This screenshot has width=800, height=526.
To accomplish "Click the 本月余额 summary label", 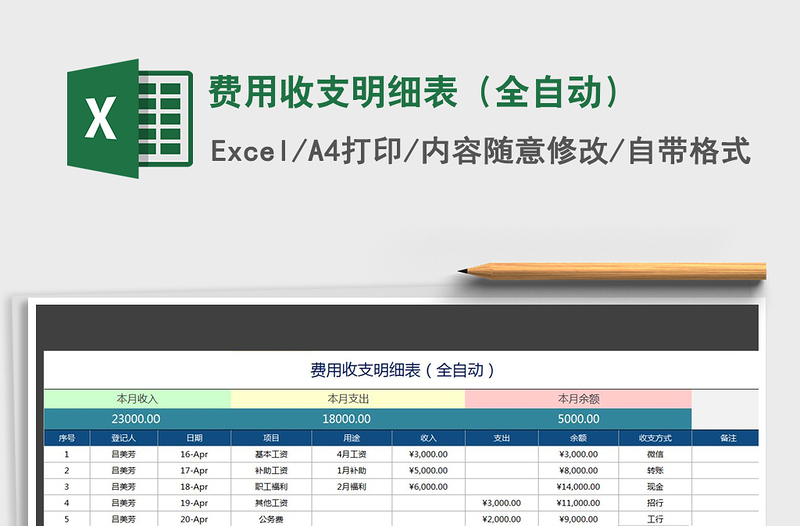I will click(x=578, y=398).
